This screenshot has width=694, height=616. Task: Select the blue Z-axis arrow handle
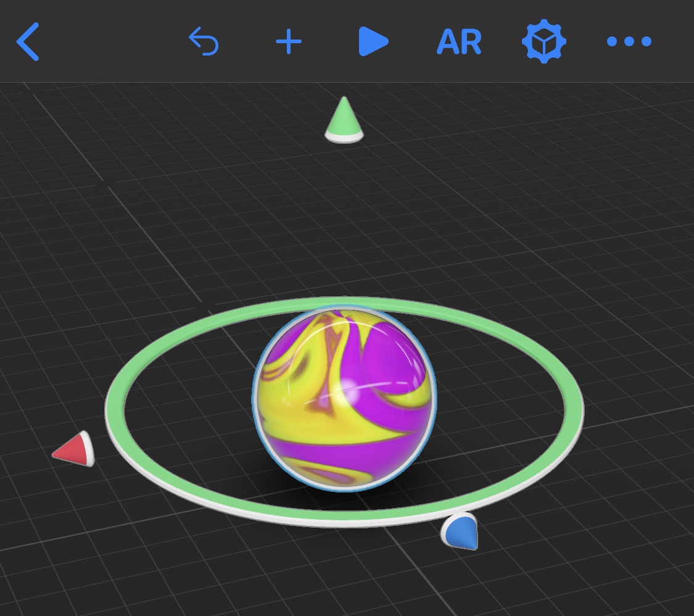(x=460, y=531)
